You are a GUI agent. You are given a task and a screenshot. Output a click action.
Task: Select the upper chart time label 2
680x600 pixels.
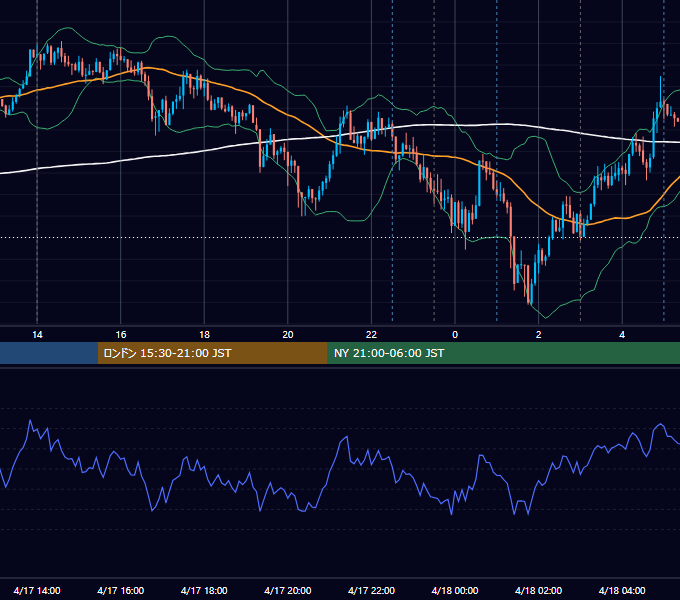[x=539, y=335]
